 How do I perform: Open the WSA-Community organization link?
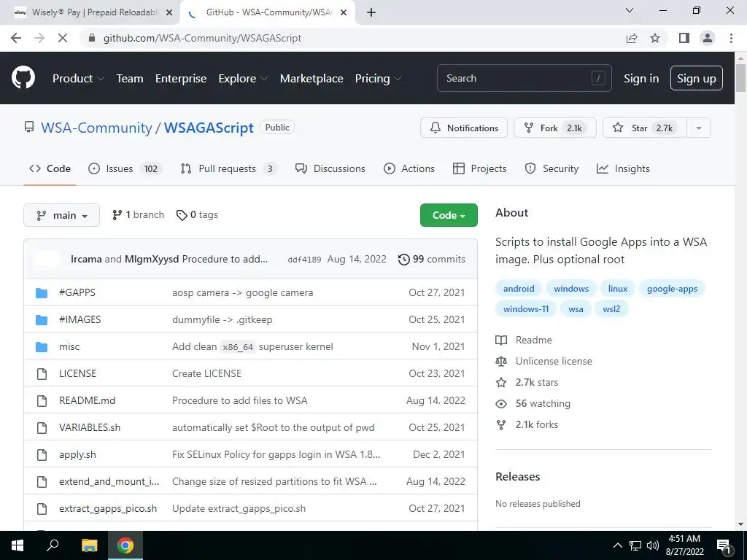coord(96,128)
